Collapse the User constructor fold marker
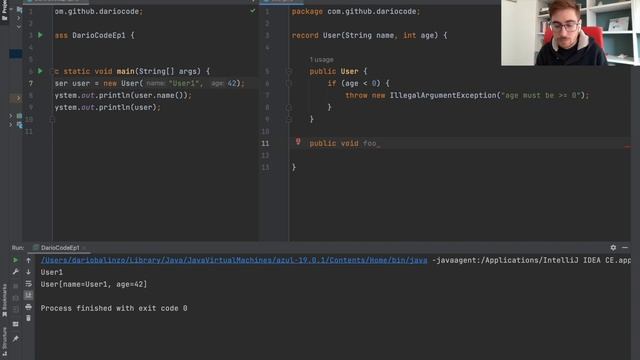The height and width of the screenshot is (360, 640). (x=289, y=71)
